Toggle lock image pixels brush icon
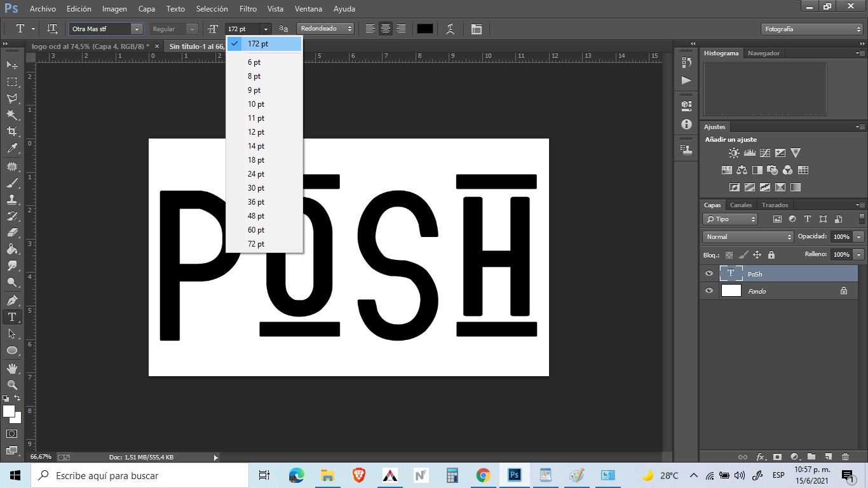 coord(743,255)
